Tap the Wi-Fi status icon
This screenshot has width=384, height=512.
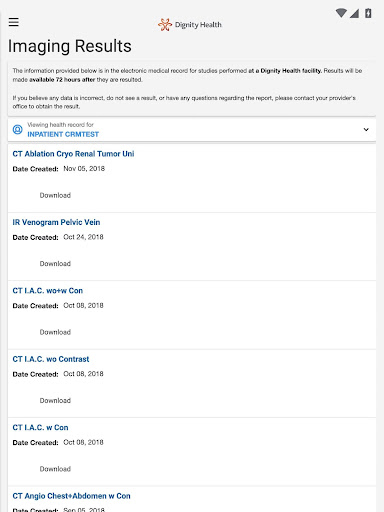[x=341, y=13]
